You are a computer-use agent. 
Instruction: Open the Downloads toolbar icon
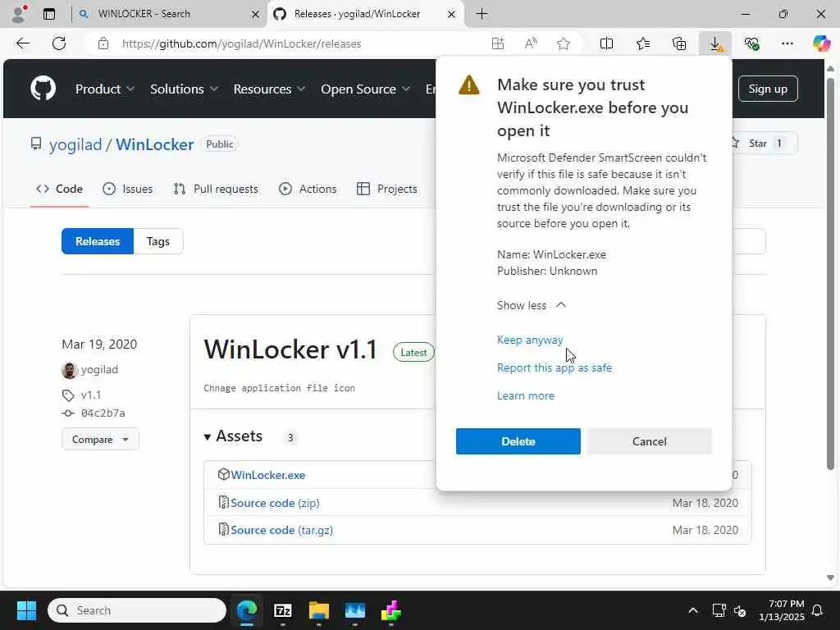point(715,43)
